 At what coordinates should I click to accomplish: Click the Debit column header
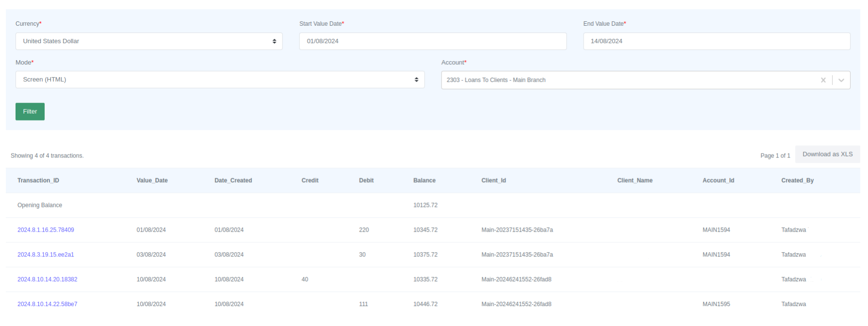tap(366, 181)
